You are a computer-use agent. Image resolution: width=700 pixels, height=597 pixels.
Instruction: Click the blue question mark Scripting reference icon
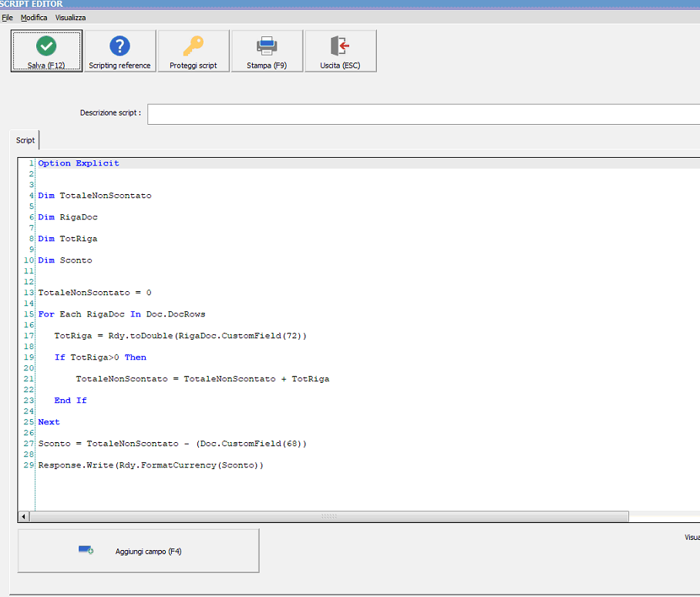tap(119, 45)
